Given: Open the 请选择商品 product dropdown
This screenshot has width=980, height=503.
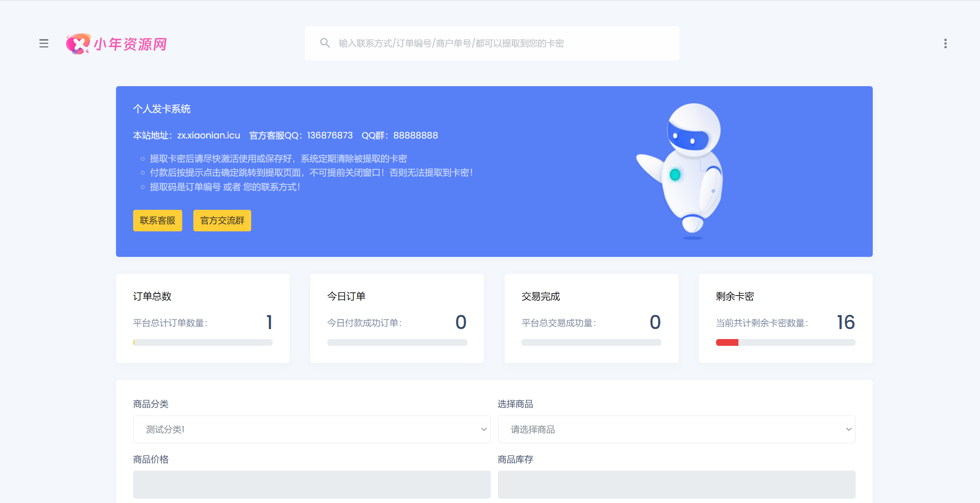Looking at the screenshot, I should pos(676,429).
